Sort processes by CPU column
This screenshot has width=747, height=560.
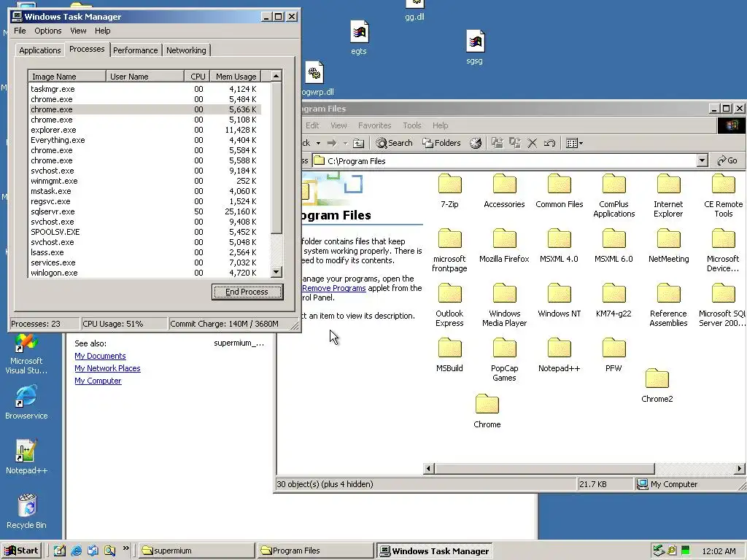click(197, 76)
